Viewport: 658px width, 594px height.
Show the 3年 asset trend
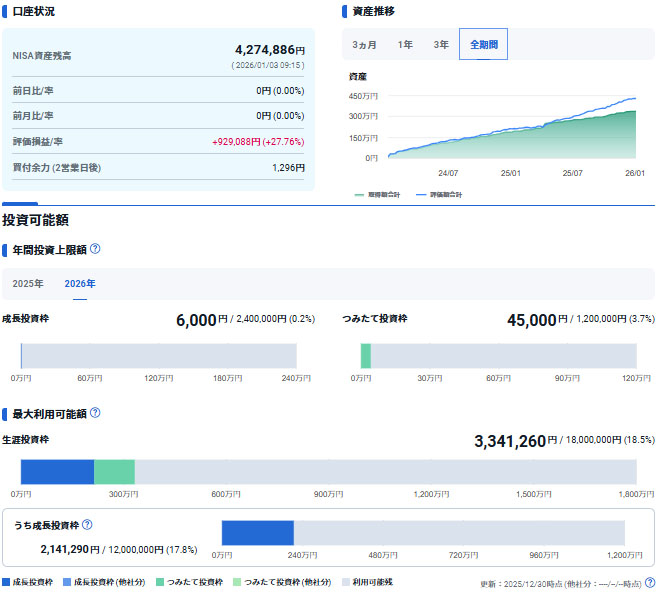point(441,45)
